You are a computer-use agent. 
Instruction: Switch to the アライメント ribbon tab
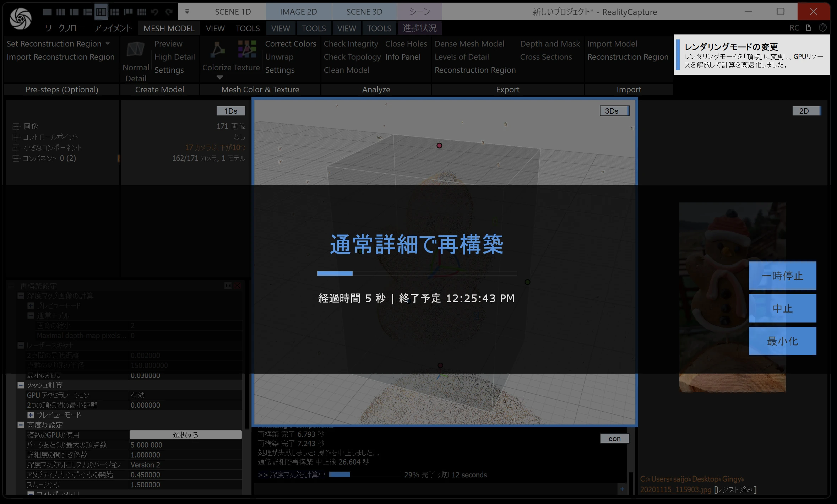click(113, 28)
